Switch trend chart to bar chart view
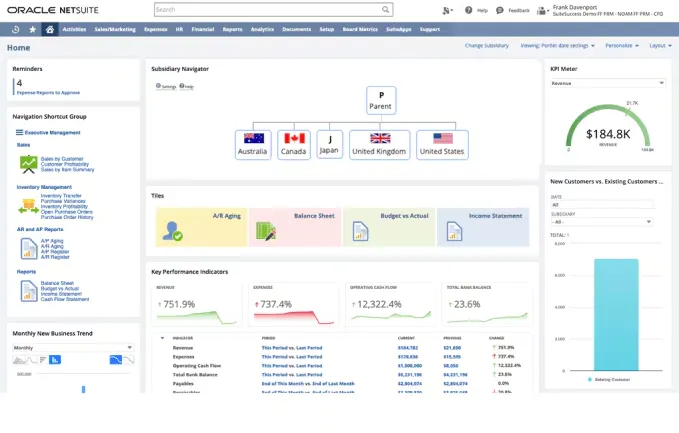Viewport: 679px width, 433px height. pos(56,359)
